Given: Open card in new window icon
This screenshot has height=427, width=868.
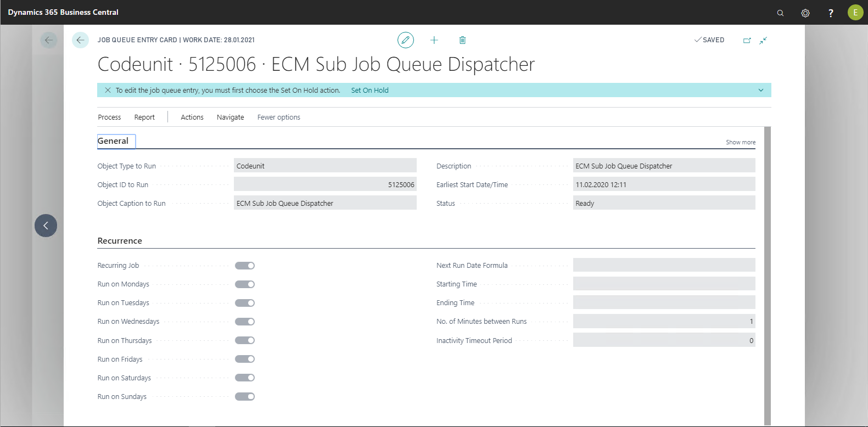Looking at the screenshot, I should [747, 40].
